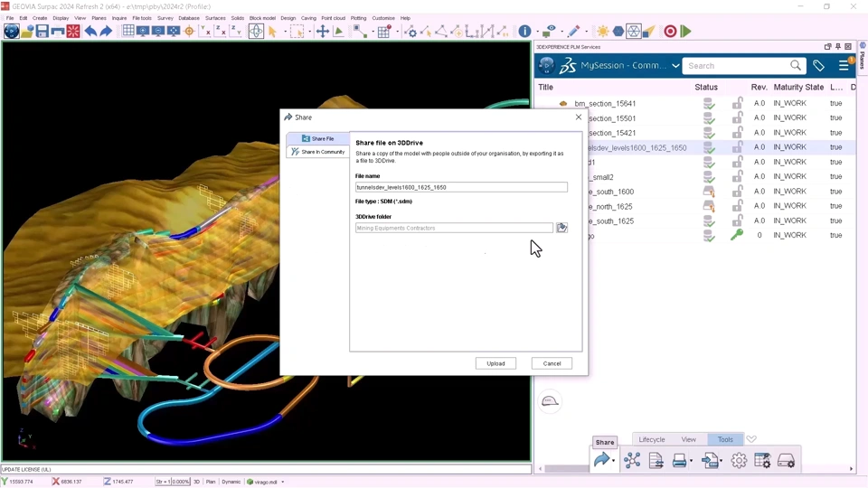Click the green key icon in last row

[737, 235]
